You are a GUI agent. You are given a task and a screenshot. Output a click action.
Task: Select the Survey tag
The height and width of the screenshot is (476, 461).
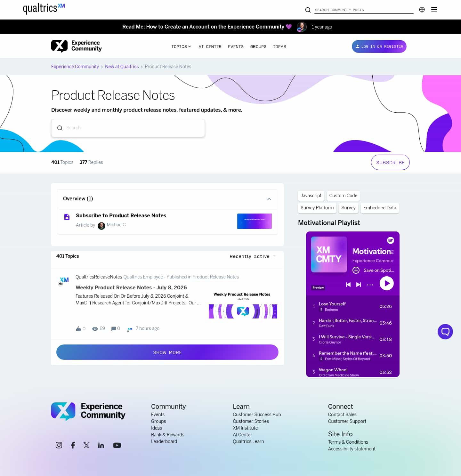pos(348,208)
